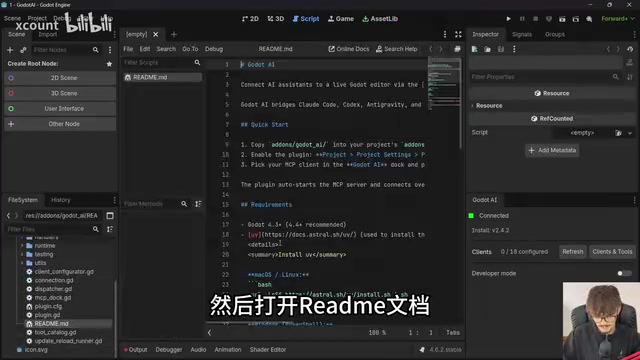This screenshot has width=640, height=360.
Task: Open Clients & Tools
Action: click(x=612, y=252)
